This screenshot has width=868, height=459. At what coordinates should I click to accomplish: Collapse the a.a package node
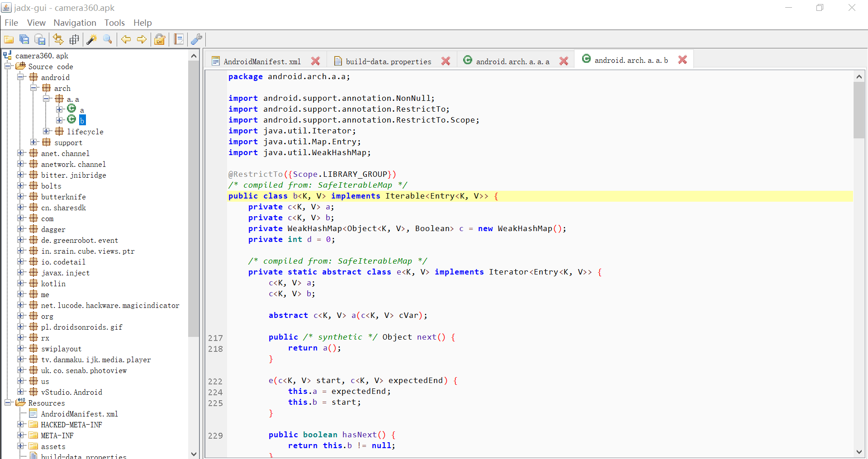pos(46,99)
